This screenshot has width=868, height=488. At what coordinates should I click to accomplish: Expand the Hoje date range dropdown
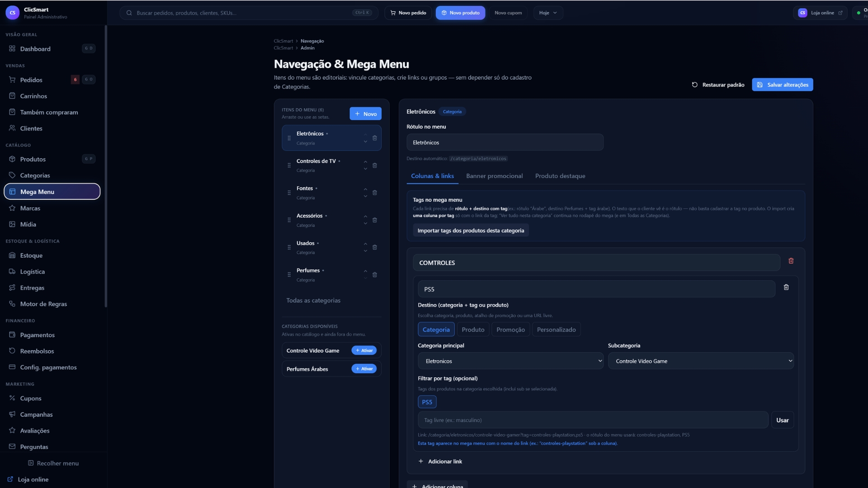tap(548, 13)
